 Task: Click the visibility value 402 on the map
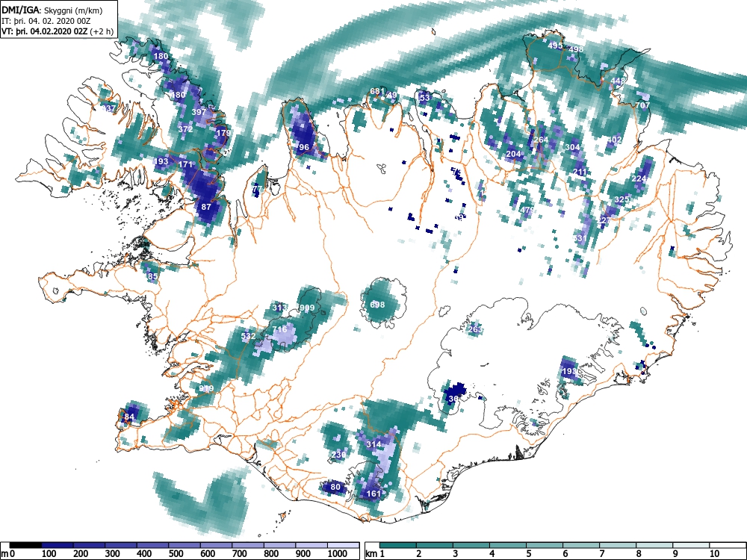(614, 140)
